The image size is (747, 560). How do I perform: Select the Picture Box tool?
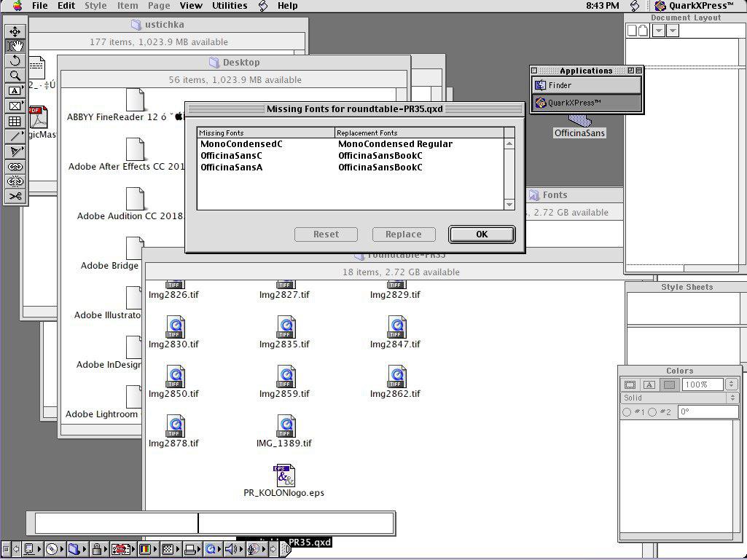pos(15,106)
